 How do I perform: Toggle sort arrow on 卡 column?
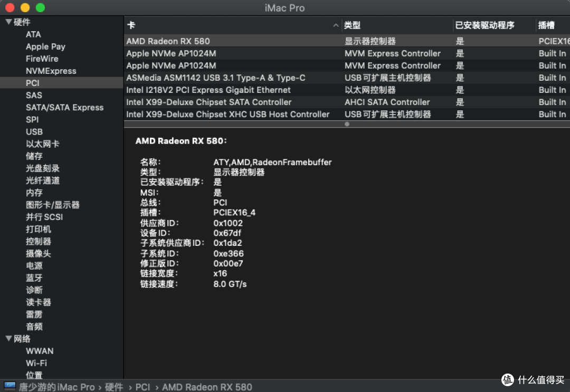tap(336, 25)
